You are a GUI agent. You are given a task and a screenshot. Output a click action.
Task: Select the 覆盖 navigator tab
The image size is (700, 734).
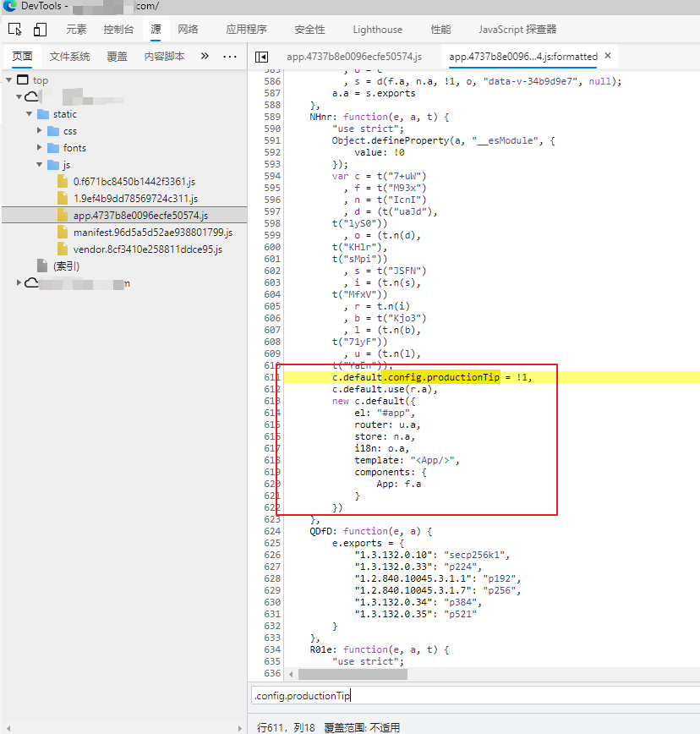117,57
